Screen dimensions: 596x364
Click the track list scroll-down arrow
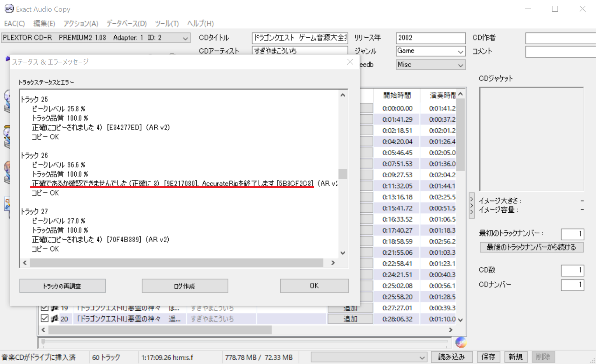(461, 320)
